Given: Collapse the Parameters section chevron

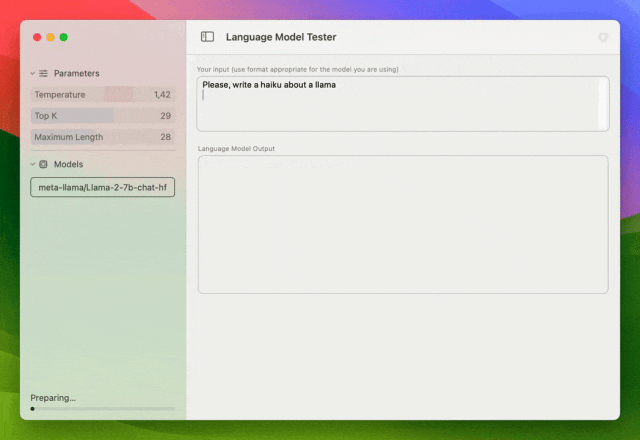Looking at the screenshot, I should pos(33,73).
